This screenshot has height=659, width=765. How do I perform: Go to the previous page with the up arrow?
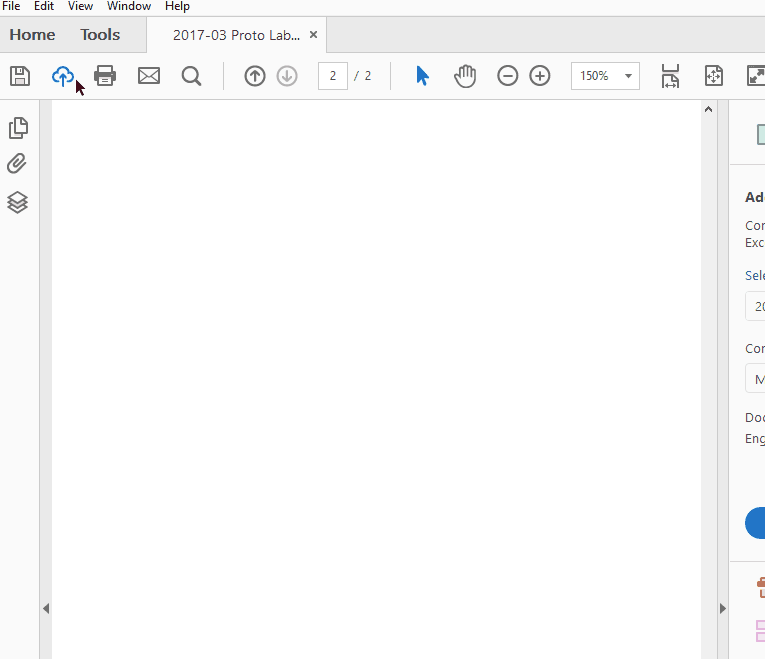pos(255,76)
